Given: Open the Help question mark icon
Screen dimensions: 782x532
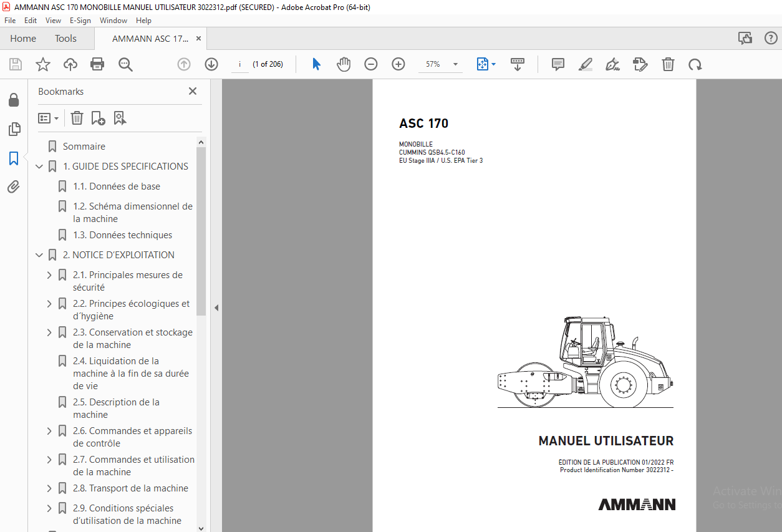Looking at the screenshot, I should [771, 38].
